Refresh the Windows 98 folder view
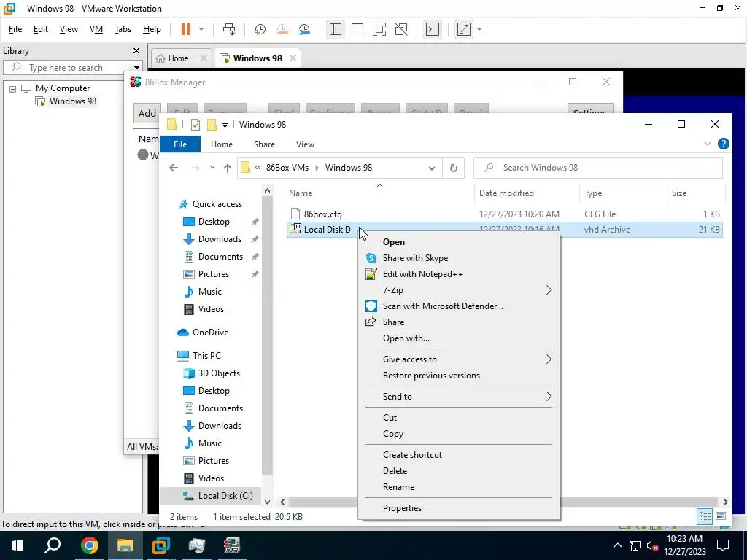 tap(454, 168)
